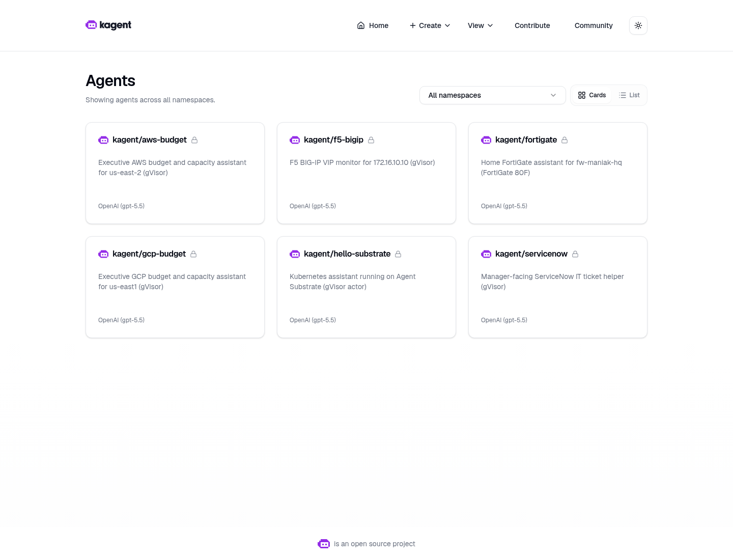Click the lock icon beside kagent/fortigate
This screenshot has width=733, height=560.
[x=565, y=140]
